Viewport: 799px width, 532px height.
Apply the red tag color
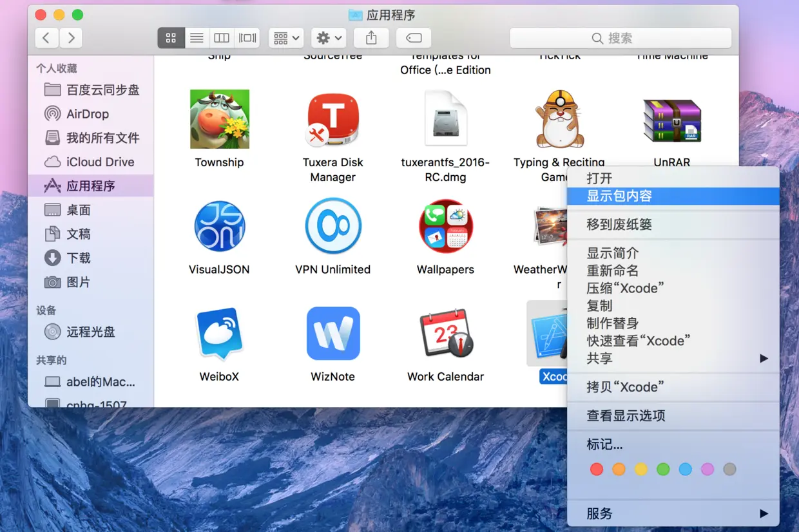pyautogui.click(x=597, y=470)
